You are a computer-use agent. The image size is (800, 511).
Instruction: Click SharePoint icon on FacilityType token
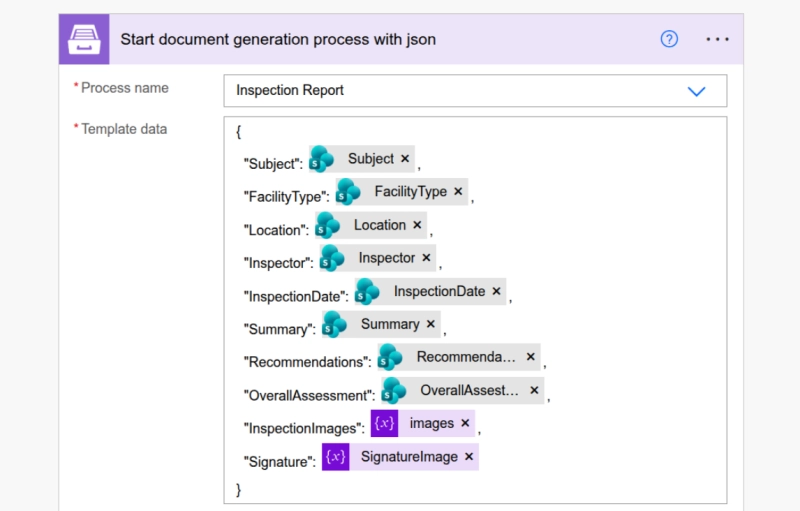tap(348, 192)
